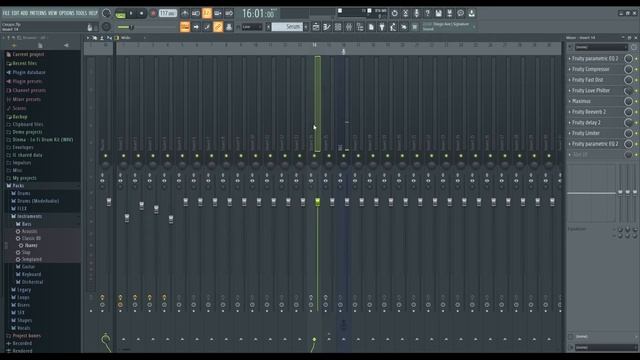Click the 16:01:00 time display
The width and height of the screenshot is (640, 360).
[258, 13]
